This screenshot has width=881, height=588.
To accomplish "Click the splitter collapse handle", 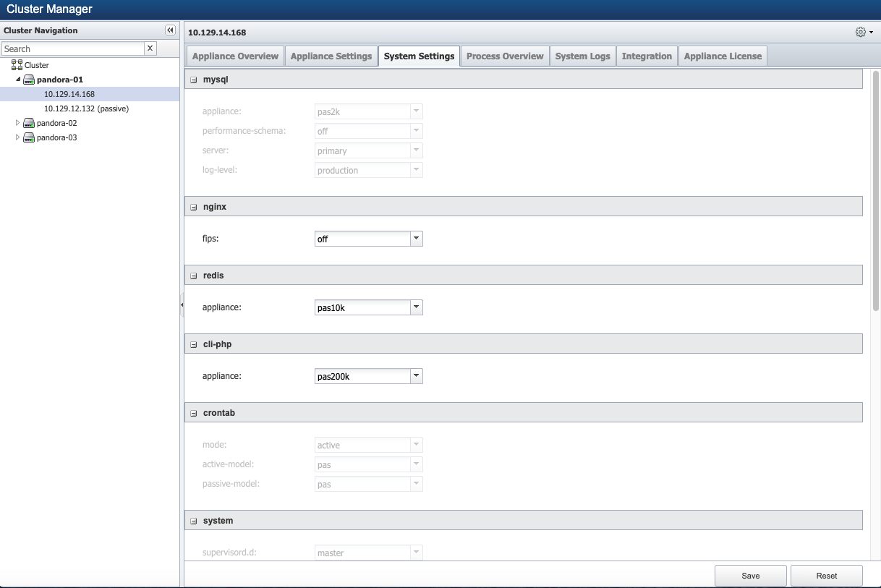I will 182,305.
